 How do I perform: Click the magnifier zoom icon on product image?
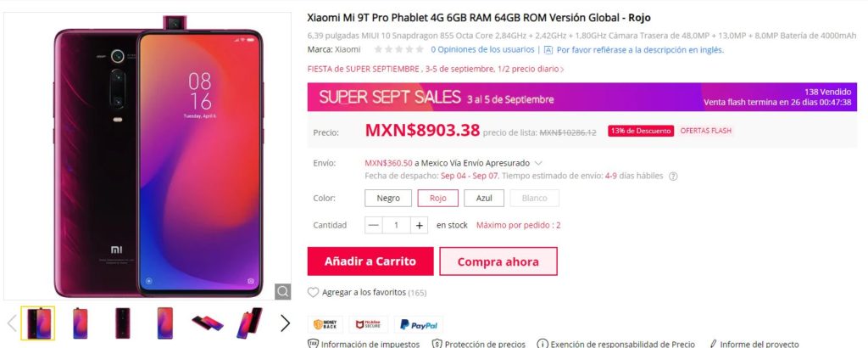(283, 291)
